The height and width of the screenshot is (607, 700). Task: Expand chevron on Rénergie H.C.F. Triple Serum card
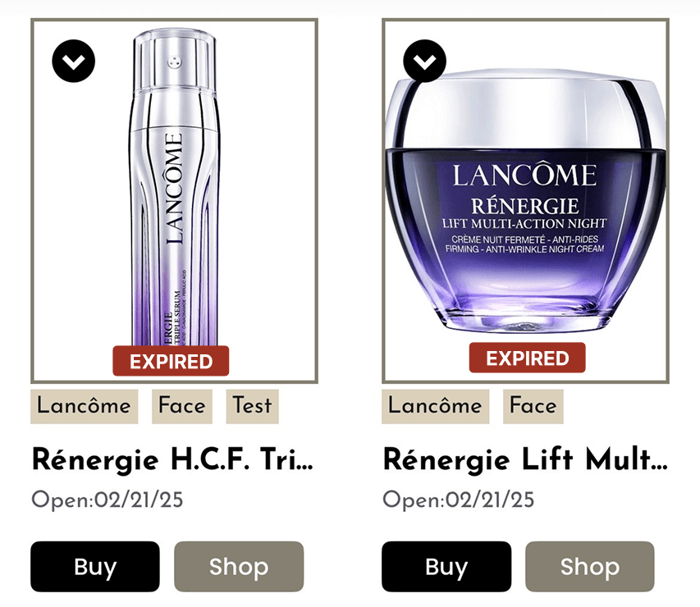click(74, 61)
